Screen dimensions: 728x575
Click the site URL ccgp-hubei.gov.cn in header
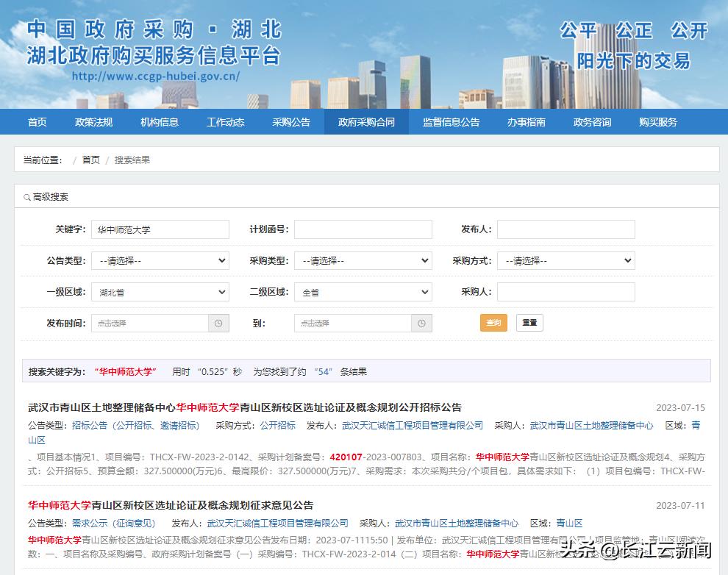click(156, 76)
